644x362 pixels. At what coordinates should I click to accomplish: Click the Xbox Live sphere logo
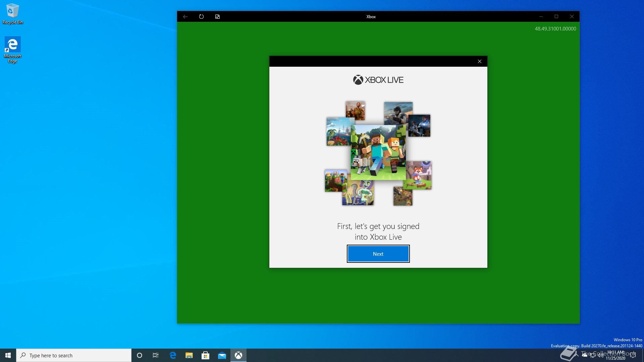[358, 80]
